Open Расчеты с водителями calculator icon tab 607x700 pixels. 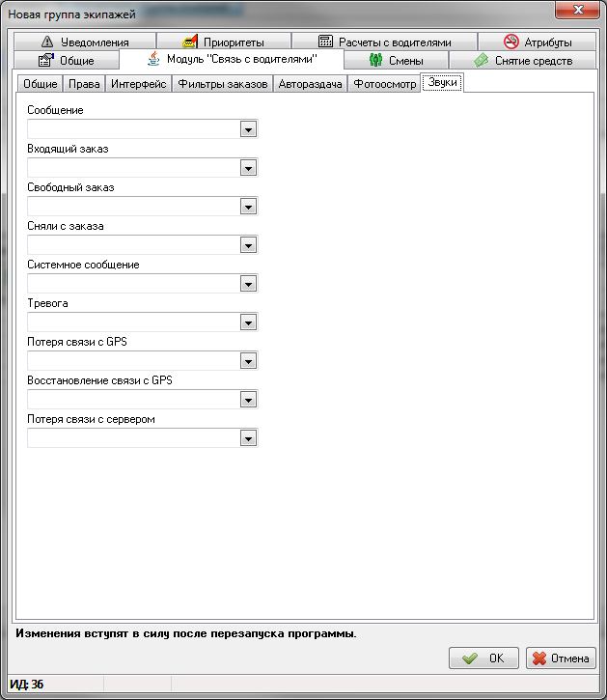coord(384,42)
